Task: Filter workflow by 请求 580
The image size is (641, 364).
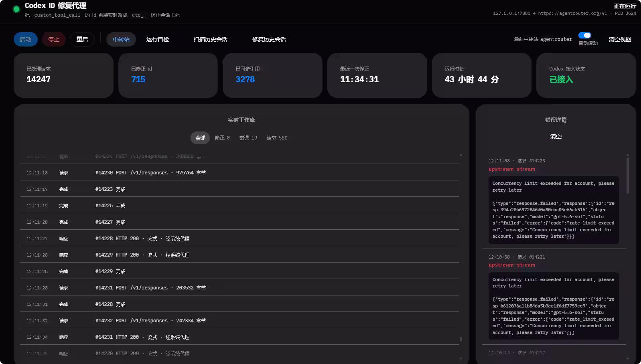Action: pos(277,138)
